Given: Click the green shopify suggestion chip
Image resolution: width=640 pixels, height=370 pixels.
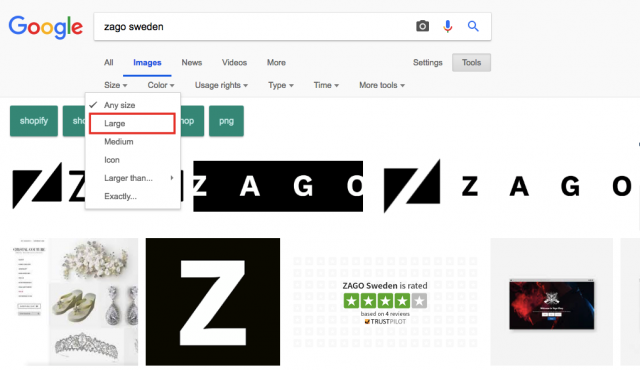Looking at the screenshot, I should pos(34,121).
